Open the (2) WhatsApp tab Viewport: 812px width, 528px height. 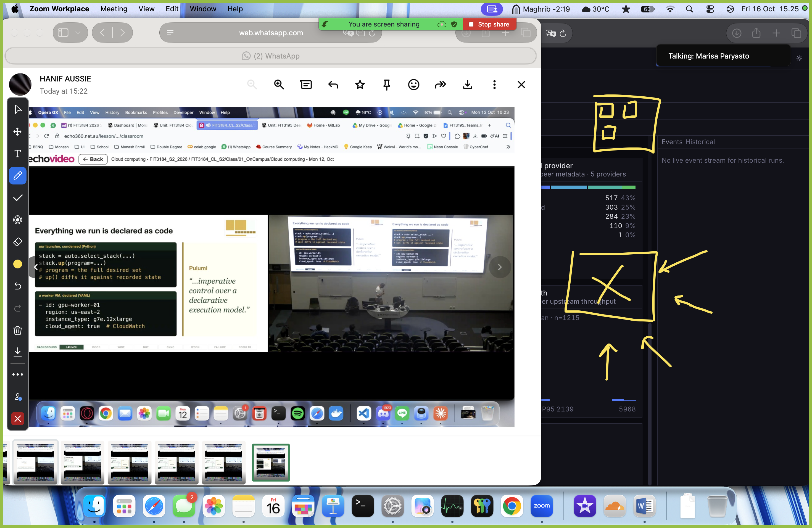(271, 56)
